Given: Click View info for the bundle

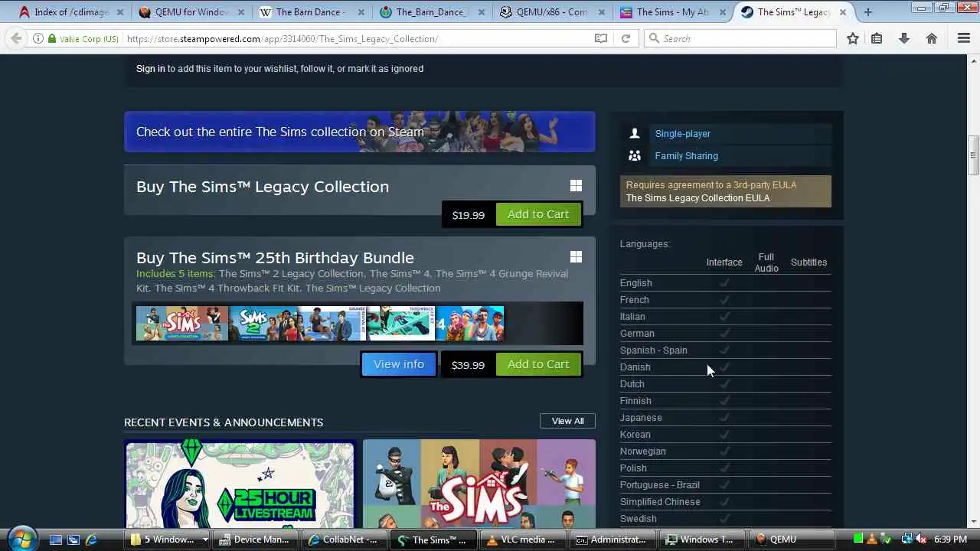Looking at the screenshot, I should tap(399, 364).
